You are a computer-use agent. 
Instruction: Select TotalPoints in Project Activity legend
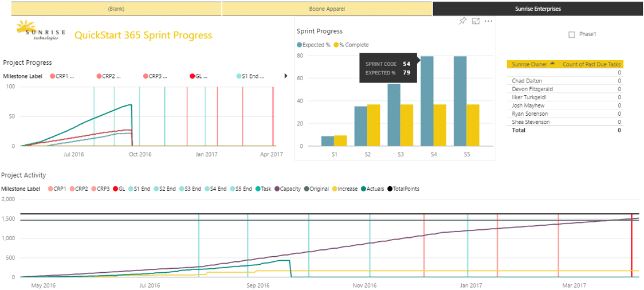coord(403,189)
